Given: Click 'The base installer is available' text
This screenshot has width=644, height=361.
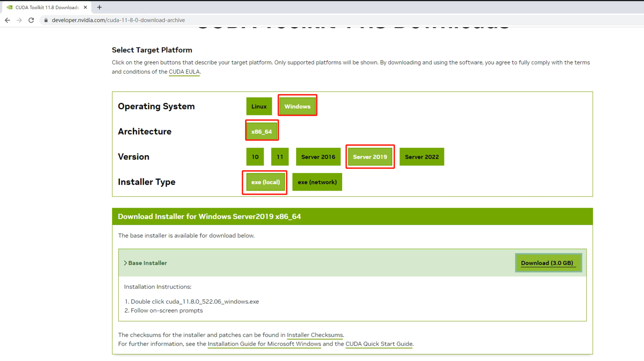Looking at the screenshot, I should (186, 236).
